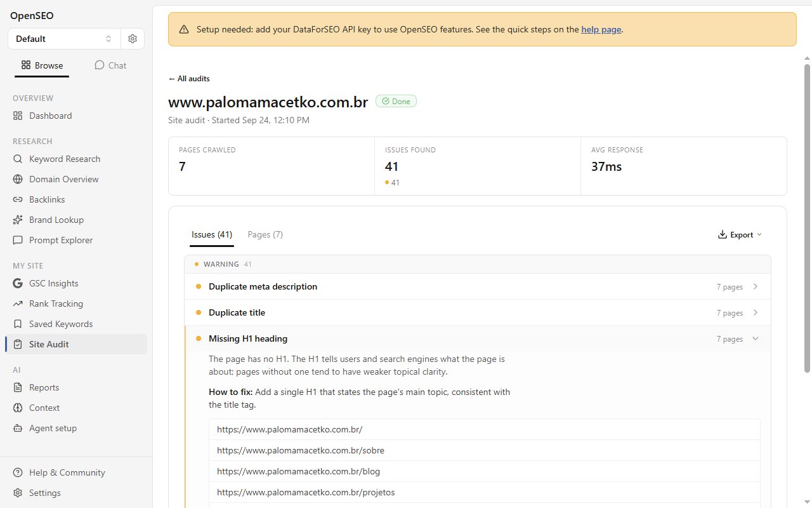Open the Saved Keywords label
The image size is (812, 508).
pyautogui.click(x=61, y=324)
